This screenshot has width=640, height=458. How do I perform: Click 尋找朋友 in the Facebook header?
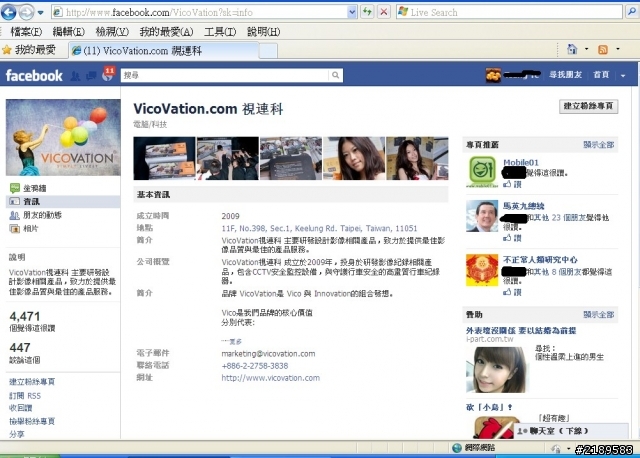pos(565,75)
